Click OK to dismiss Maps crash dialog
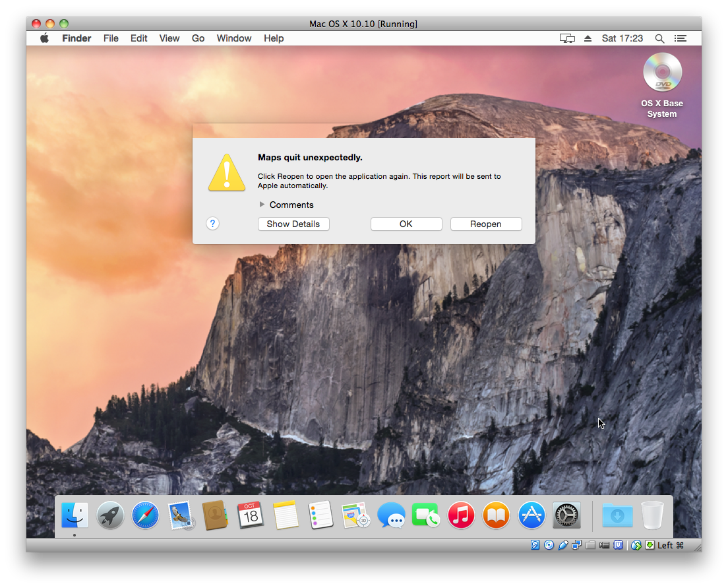728x588 pixels. [406, 224]
